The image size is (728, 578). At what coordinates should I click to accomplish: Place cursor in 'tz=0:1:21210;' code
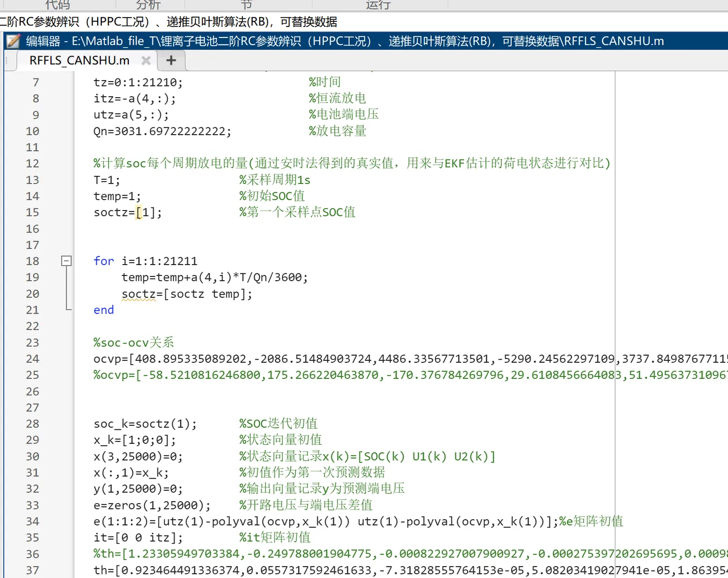[138, 82]
